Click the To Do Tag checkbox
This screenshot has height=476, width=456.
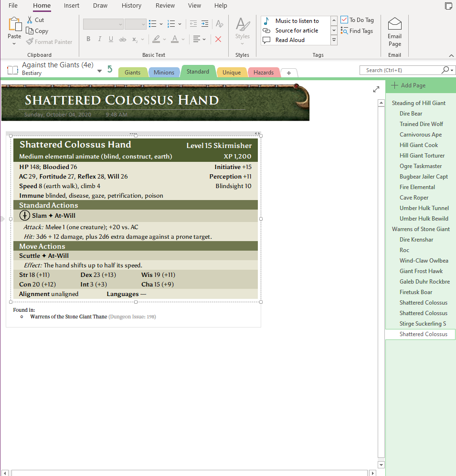pyautogui.click(x=344, y=20)
